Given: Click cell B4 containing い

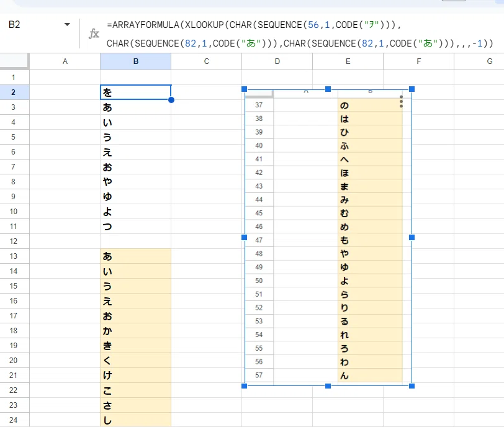Looking at the screenshot, I should pos(136,122).
